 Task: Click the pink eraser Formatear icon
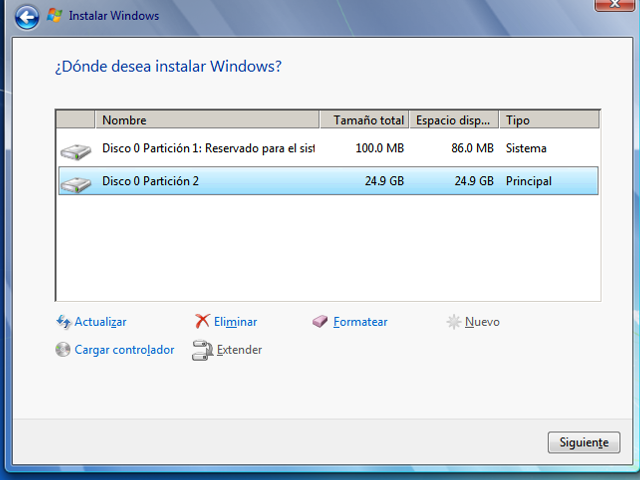[x=320, y=322]
